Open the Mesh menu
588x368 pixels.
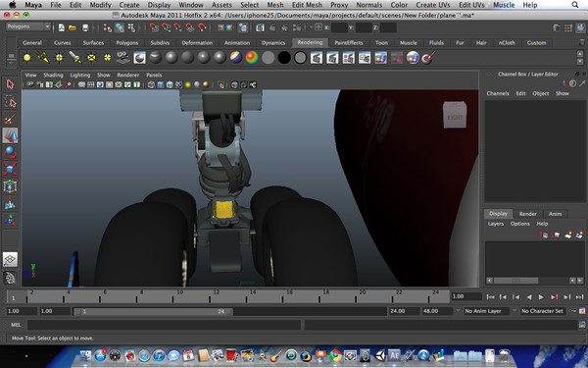[274, 5]
